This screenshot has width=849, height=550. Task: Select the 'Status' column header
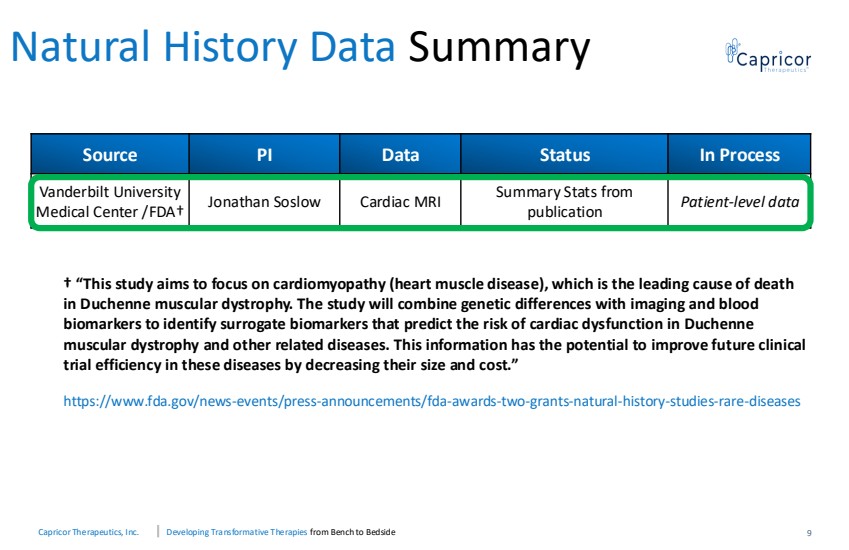[564, 155]
